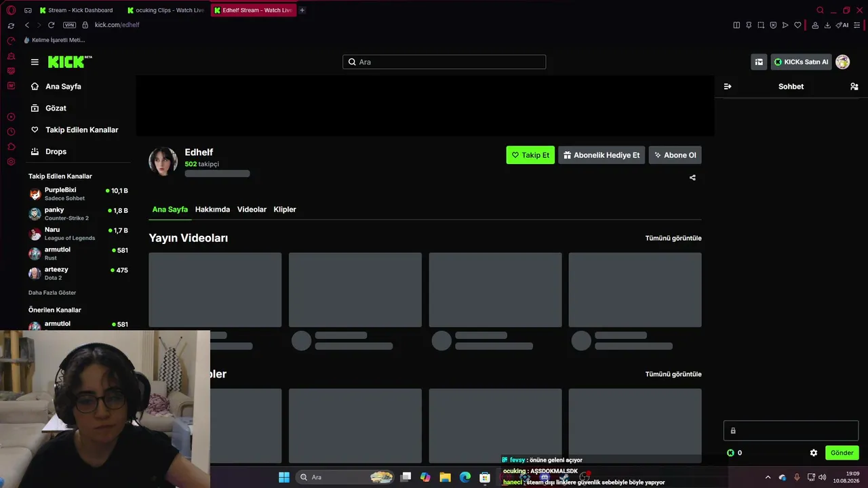The image size is (868, 488).
Task: Reload the current page
Action: [51, 25]
